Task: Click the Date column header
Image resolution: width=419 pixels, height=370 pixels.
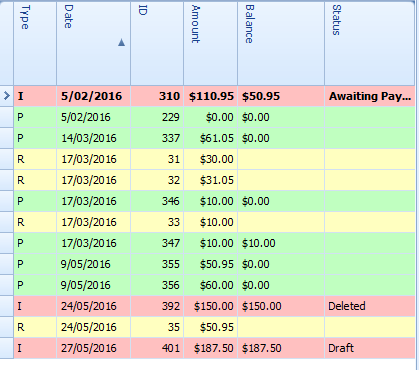Action: point(93,43)
